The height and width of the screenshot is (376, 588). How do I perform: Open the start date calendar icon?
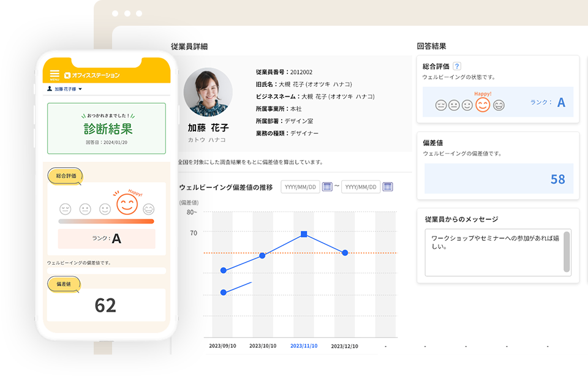click(x=327, y=187)
